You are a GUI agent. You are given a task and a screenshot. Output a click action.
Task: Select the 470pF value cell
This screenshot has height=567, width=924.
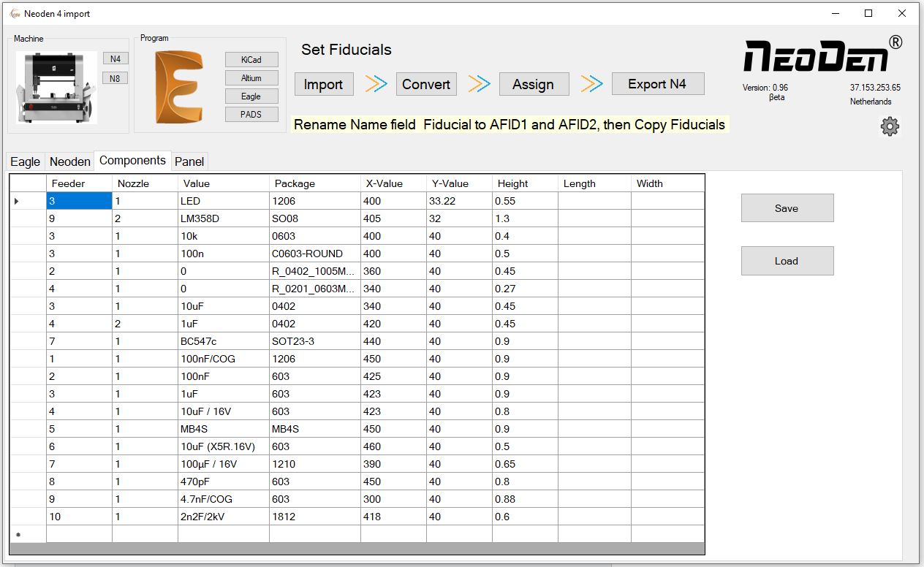click(x=224, y=482)
